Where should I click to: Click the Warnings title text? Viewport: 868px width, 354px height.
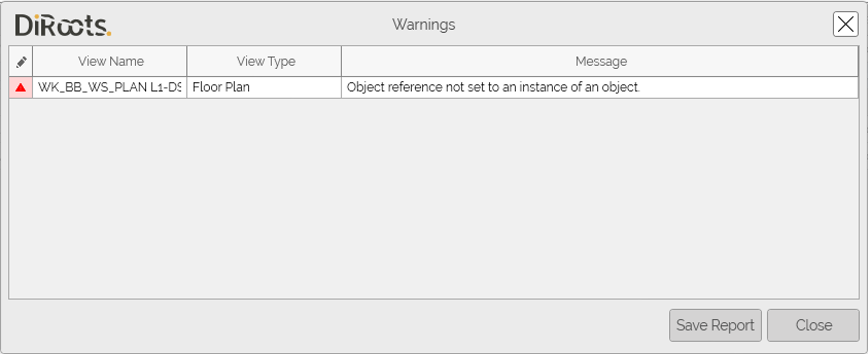(423, 24)
